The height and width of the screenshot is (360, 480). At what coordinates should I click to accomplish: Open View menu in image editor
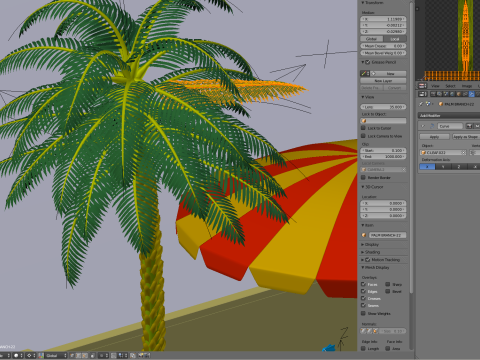[435, 86]
